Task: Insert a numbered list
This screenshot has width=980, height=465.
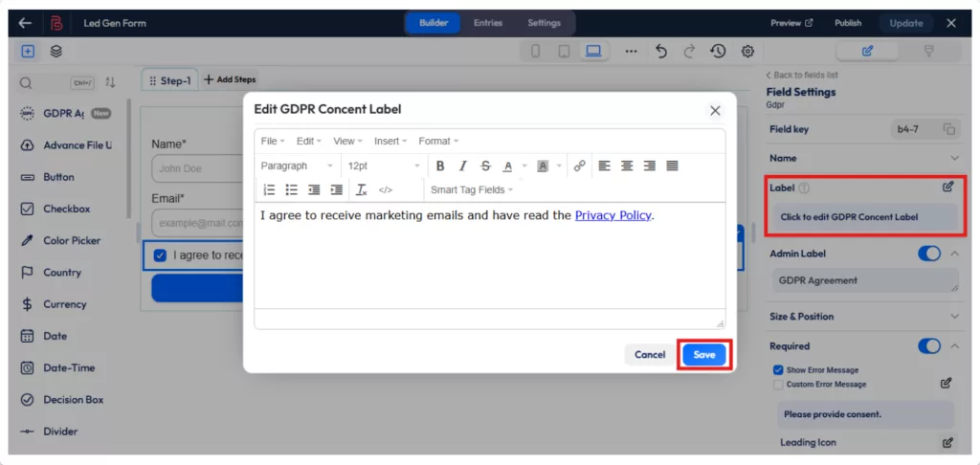Action: [269, 189]
